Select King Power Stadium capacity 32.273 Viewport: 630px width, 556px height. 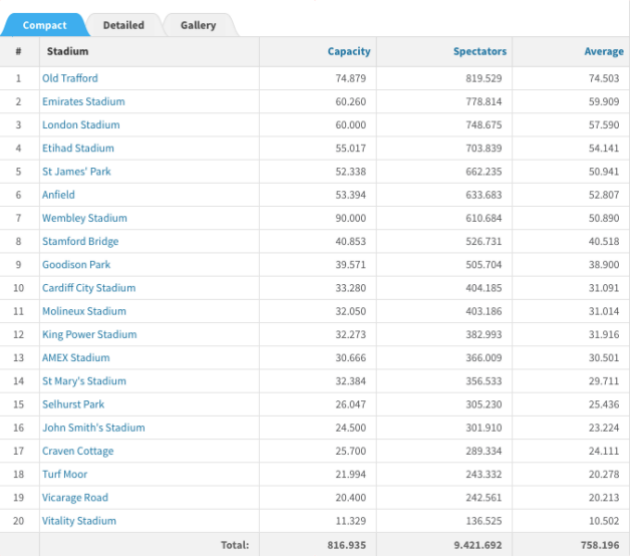click(x=351, y=335)
